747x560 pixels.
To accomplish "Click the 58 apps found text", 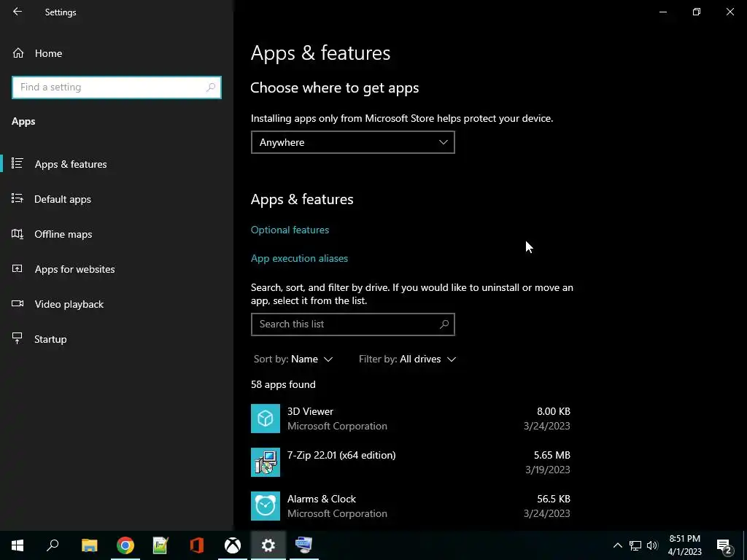I will (283, 384).
